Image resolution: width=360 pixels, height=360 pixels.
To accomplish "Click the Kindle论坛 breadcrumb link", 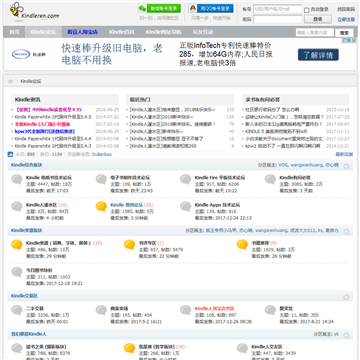I will click(x=31, y=81).
